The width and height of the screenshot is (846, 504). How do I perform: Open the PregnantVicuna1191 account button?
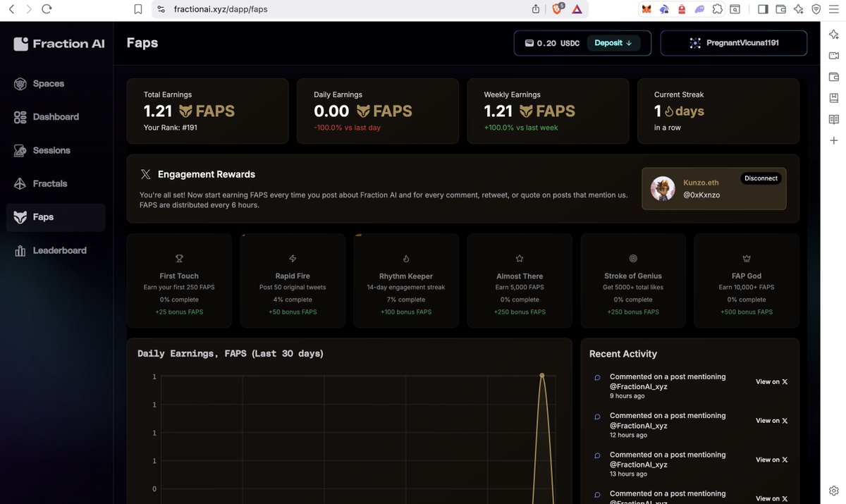733,43
